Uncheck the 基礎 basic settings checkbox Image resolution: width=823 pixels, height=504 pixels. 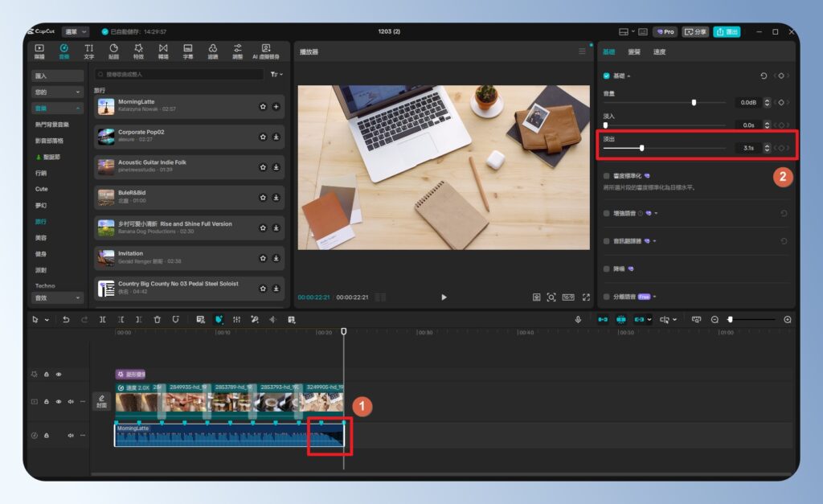[607, 76]
